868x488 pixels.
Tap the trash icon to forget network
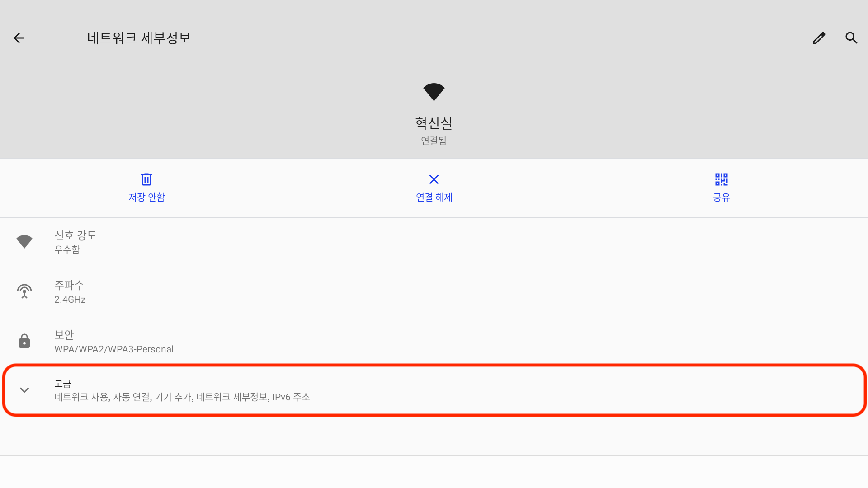pyautogui.click(x=146, y=179)
